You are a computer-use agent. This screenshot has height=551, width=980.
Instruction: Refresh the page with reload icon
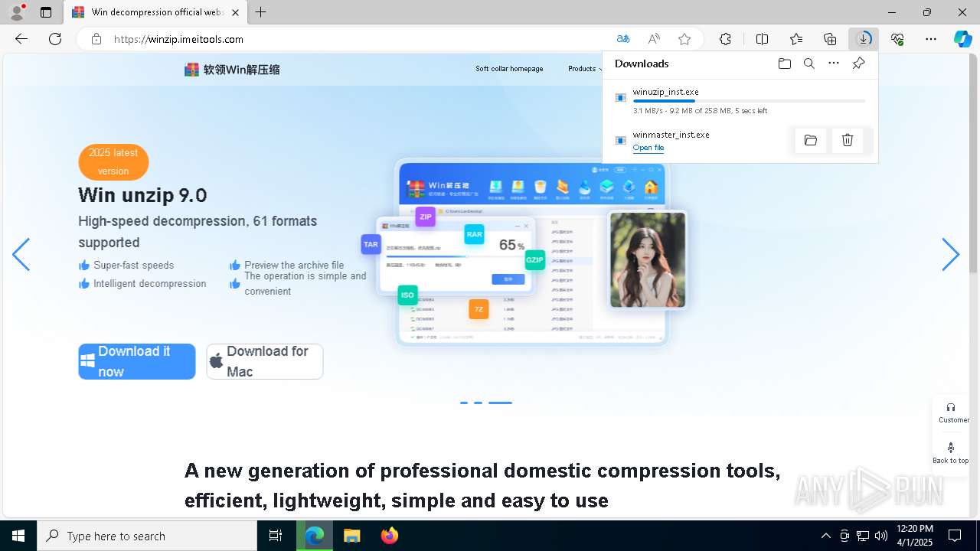click(55, 39)
